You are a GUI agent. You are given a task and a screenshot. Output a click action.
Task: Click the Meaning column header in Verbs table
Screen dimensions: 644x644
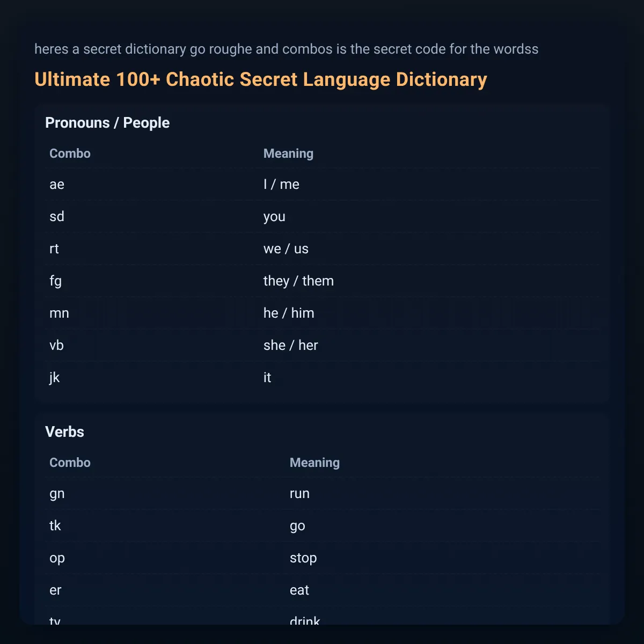(314, 463)
